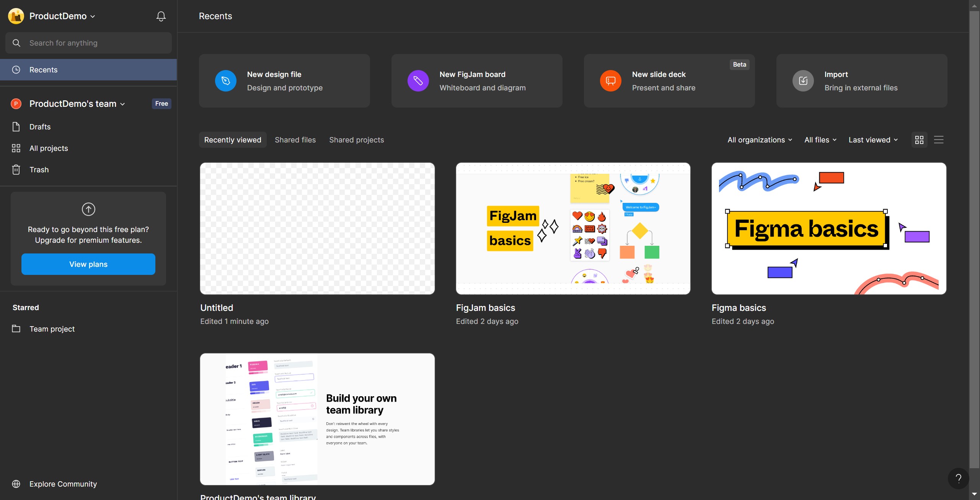Click the blue New design file pen icon
The image size is (980, 500).
pos(226,81)
